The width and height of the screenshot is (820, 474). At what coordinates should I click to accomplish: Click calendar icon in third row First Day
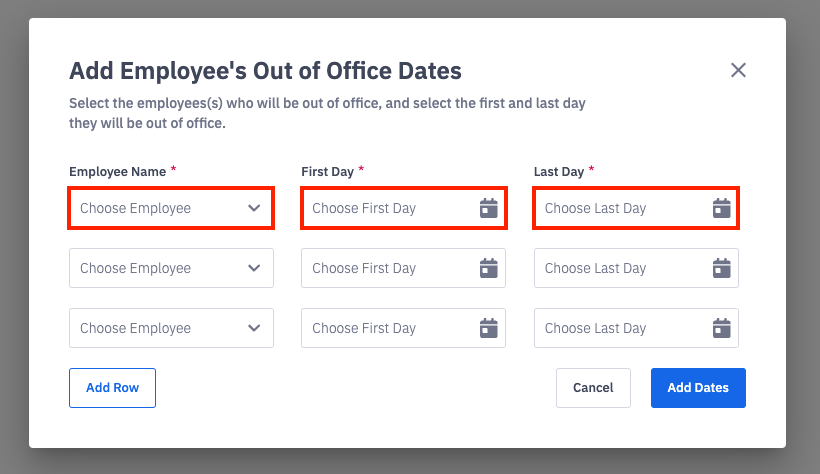[488, 328]
